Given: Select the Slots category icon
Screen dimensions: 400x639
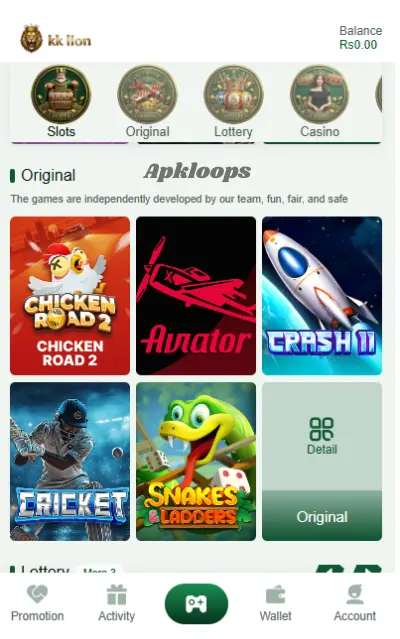Looking at the screenshot, I should point(61,94).
